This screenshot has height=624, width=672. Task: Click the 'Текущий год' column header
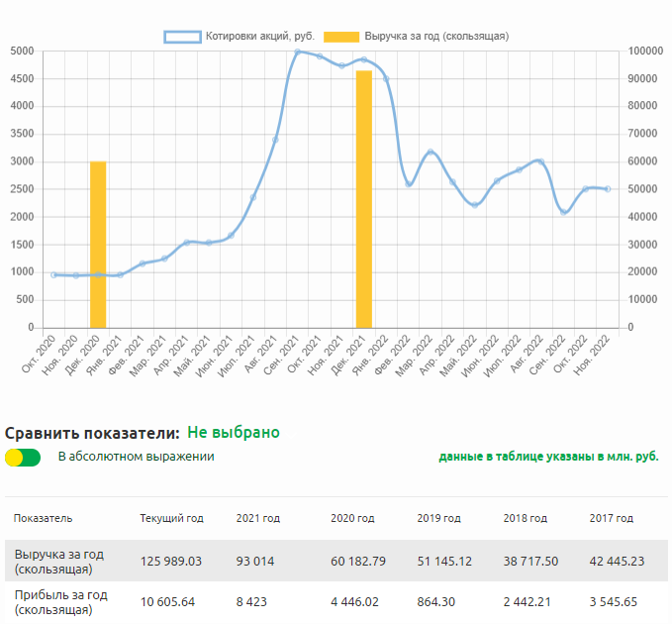coord(171,518)
